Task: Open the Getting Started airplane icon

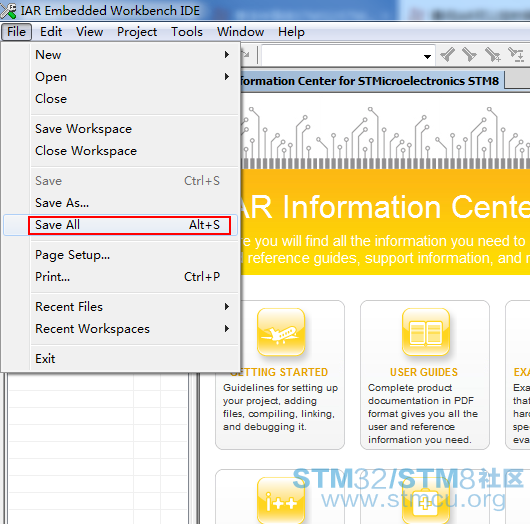Action: pyautogui.click(x=281, y=332)
